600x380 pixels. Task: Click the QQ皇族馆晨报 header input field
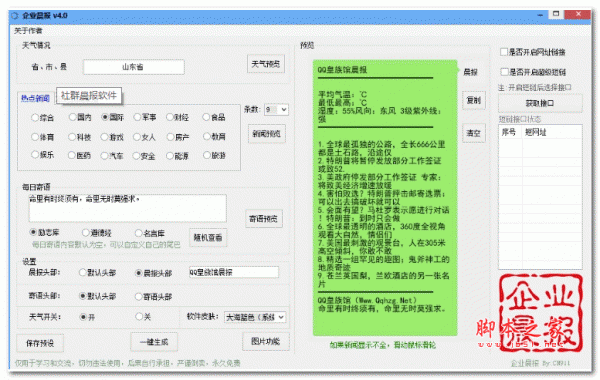(x=234, y=272)
